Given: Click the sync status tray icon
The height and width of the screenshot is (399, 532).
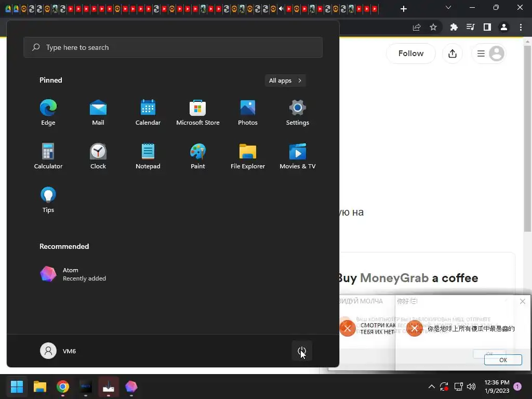Looking at the screenshot, I should [x=444, y=387].
